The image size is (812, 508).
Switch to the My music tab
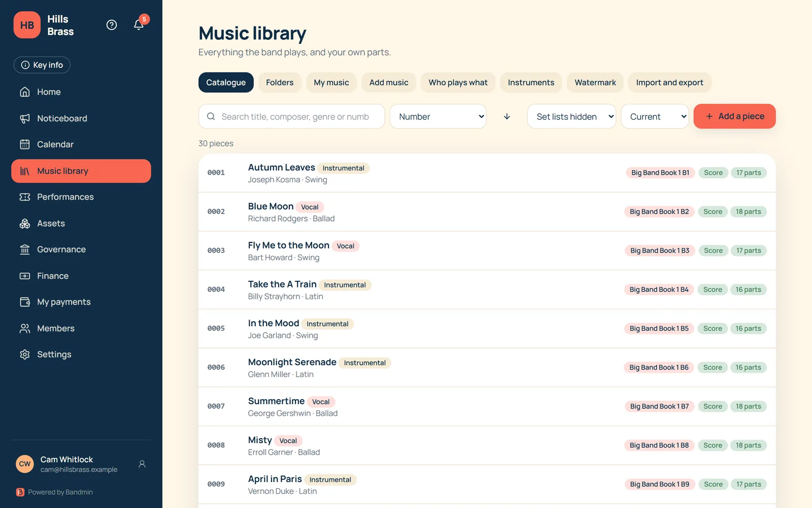tap(331, 82)
